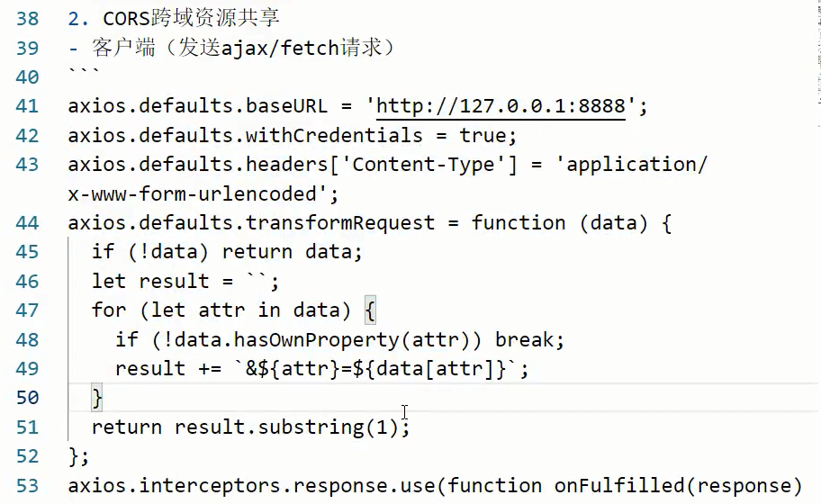Click the highlighted closing brace on line 50
This screenshot has width=821, height=504.
(97, 398)
